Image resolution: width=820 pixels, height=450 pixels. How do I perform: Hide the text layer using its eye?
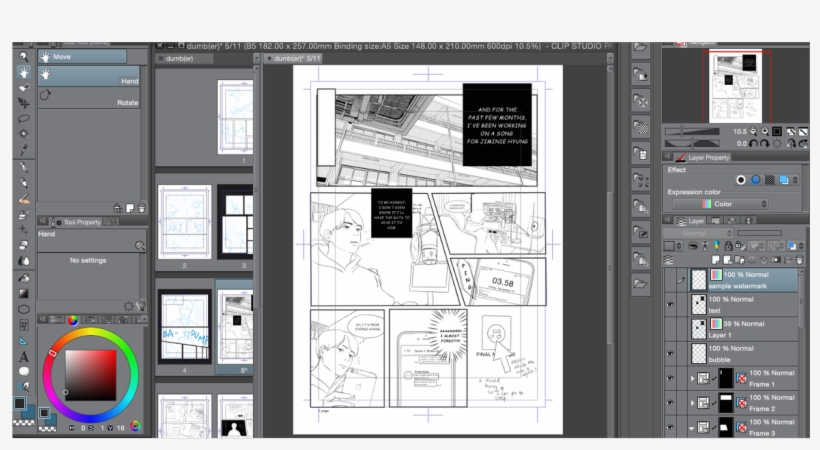click(670, 303)
